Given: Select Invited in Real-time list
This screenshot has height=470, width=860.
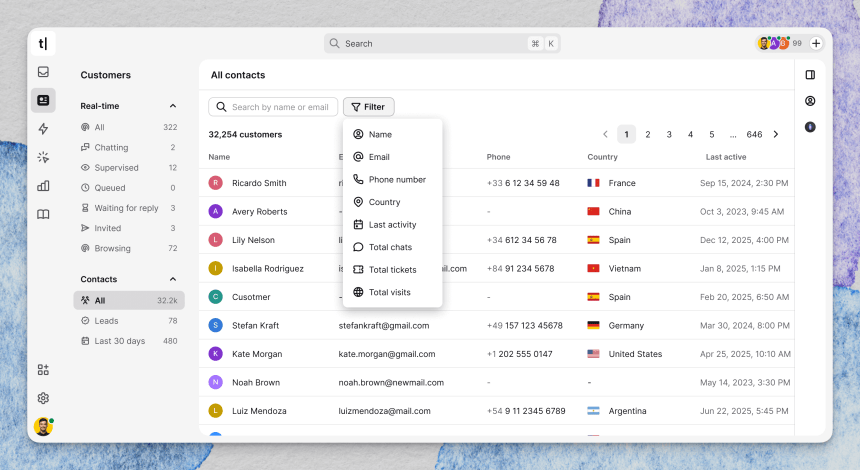Looking at the screenshot, I should pos(129,228).
